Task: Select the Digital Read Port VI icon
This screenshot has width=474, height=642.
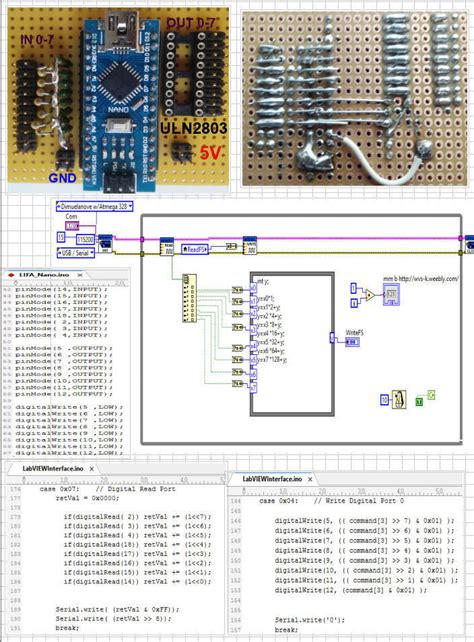Action: 166,246
